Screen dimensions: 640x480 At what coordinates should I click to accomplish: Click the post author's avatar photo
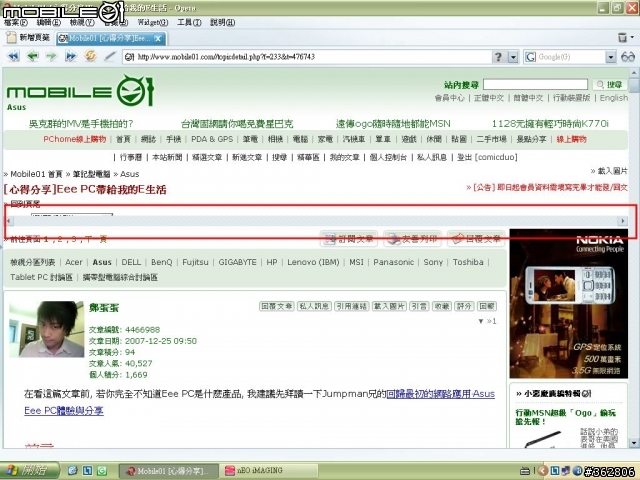46,329
